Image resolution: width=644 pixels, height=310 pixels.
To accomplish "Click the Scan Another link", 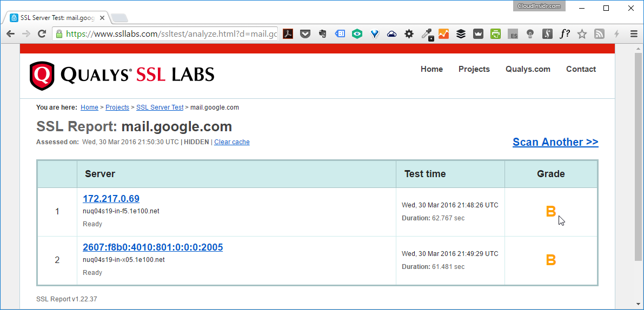I will click(555, 142).
